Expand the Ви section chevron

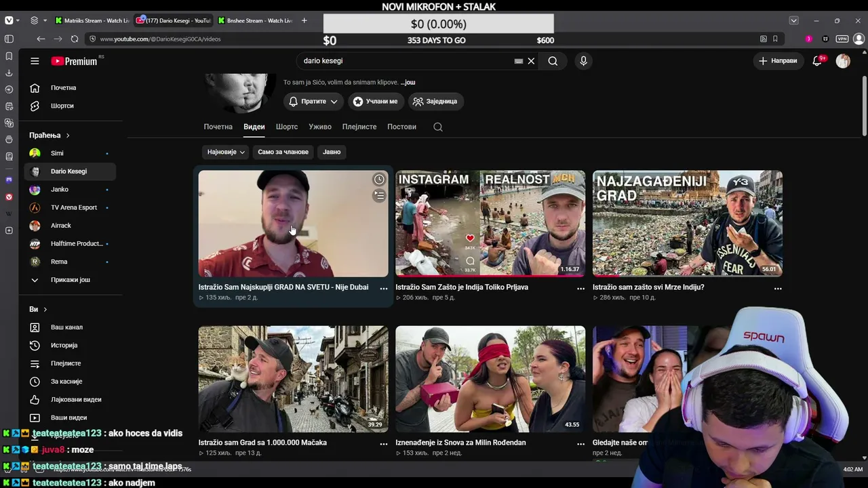[45, 310]
